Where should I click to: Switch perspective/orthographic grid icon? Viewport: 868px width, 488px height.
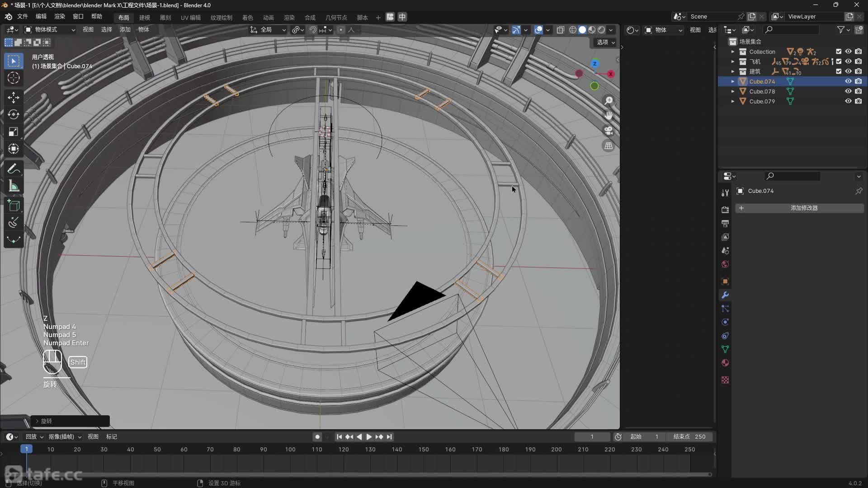click(609, 145)
